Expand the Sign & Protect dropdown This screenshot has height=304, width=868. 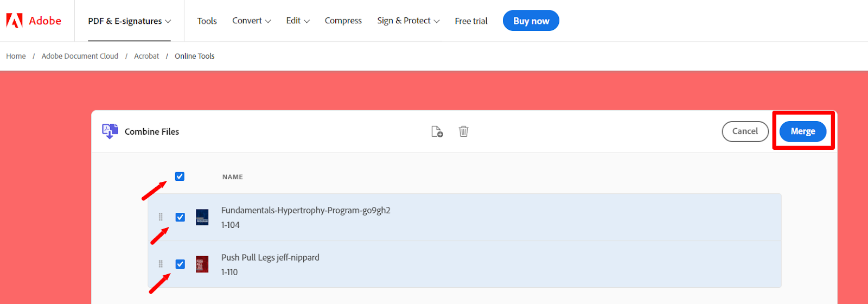(409, 21)
